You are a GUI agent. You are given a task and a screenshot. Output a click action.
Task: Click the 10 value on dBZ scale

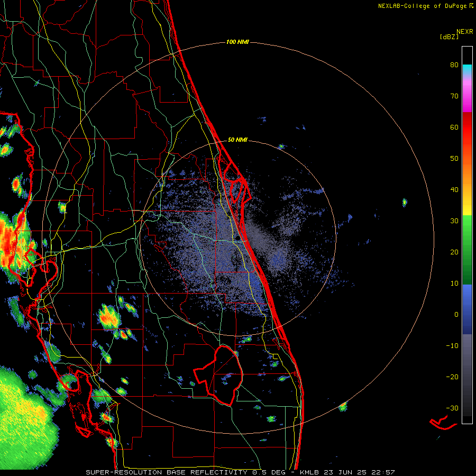coord(454,283)
